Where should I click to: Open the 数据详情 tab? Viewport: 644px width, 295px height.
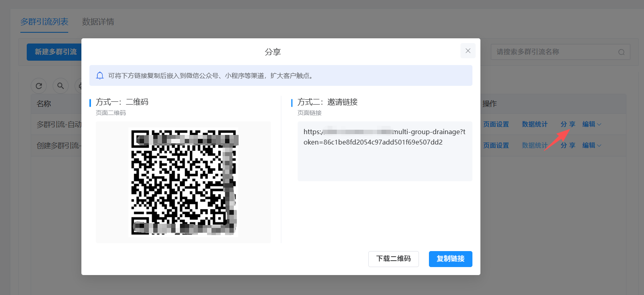pos(98,22)
